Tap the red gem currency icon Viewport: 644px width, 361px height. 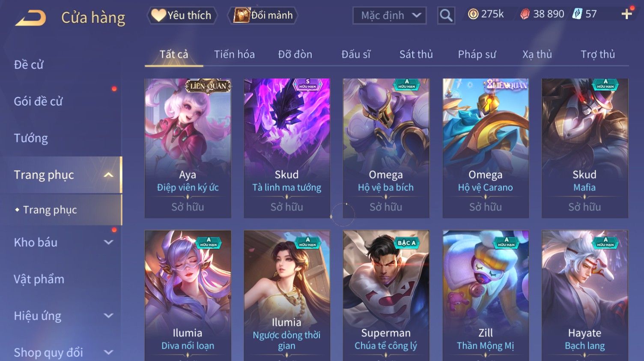click(525, 15)
